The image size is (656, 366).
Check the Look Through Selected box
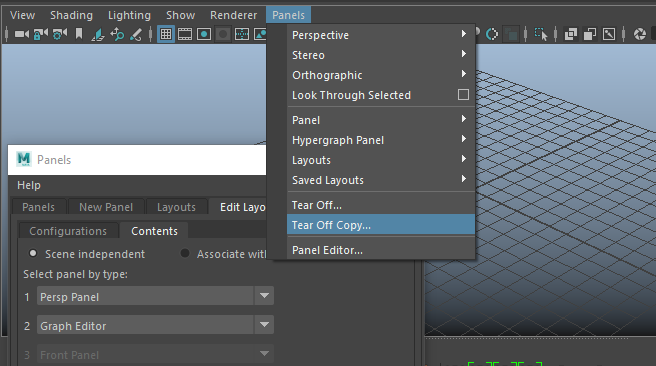[x=463, y=95]
